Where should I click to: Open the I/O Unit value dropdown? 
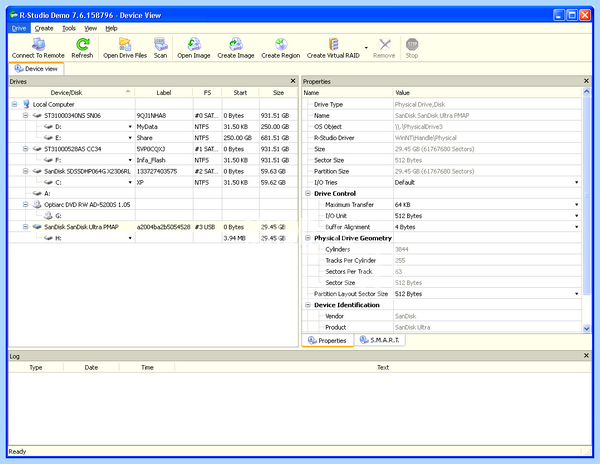[x=577, y=216]
